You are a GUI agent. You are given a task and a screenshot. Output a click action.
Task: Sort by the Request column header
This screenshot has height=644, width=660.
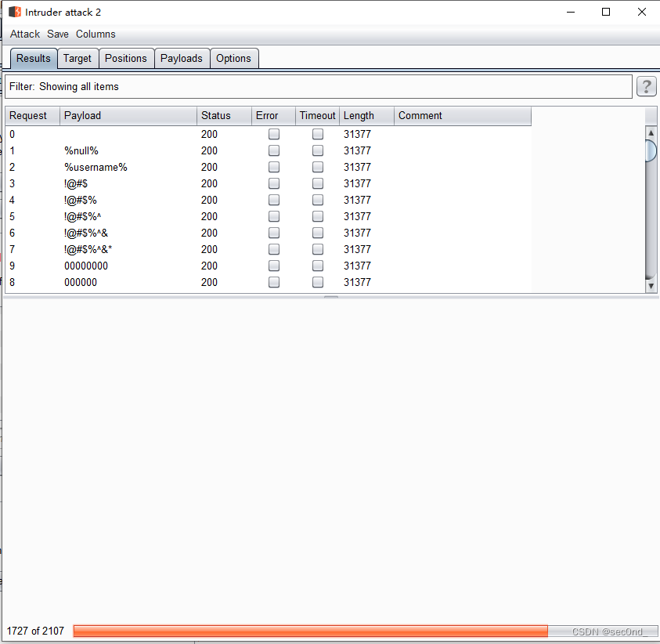(32, 116)
